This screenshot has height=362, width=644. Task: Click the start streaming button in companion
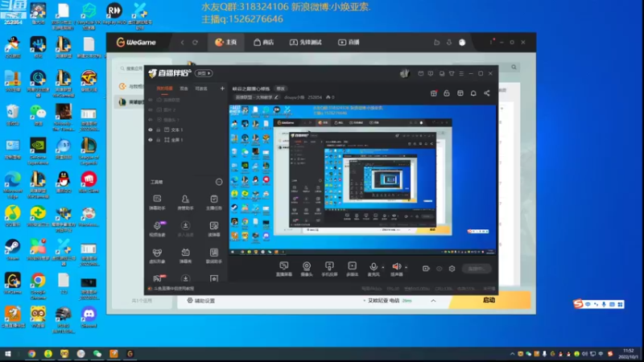477,269
